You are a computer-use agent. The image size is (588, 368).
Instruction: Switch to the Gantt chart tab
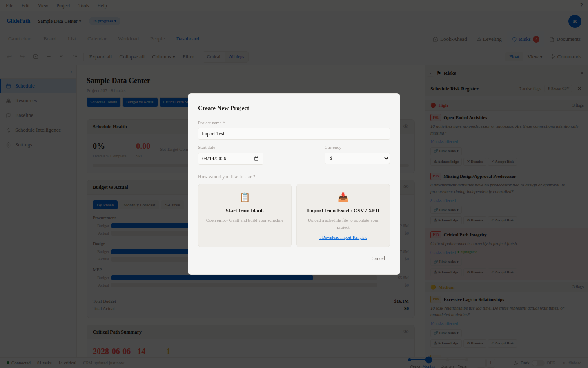[20, 39]
